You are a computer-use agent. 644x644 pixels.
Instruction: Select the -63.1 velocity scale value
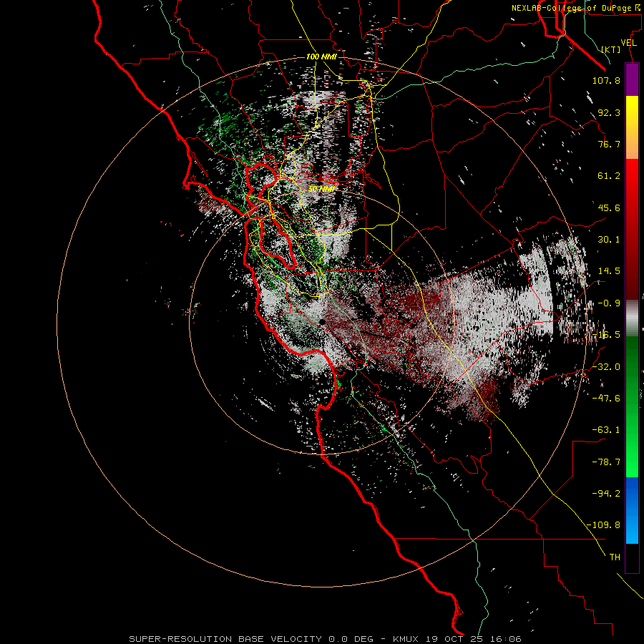coord(606,430)
